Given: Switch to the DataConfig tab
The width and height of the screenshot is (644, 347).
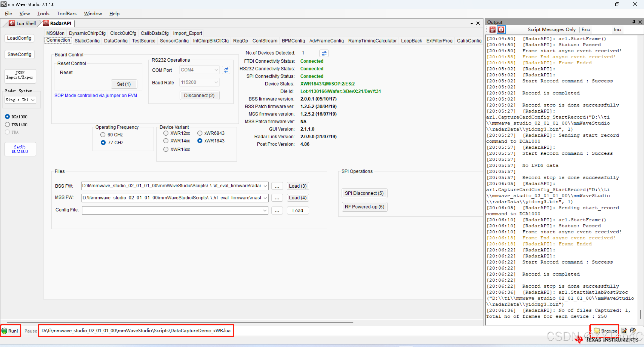Looking at the screenshot, I should tap(116, 41).
